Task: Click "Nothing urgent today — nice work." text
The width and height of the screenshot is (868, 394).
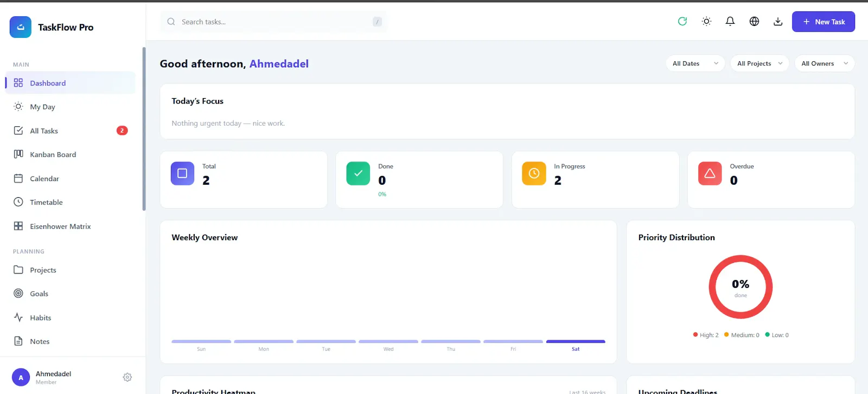Action: pos(228,124)
